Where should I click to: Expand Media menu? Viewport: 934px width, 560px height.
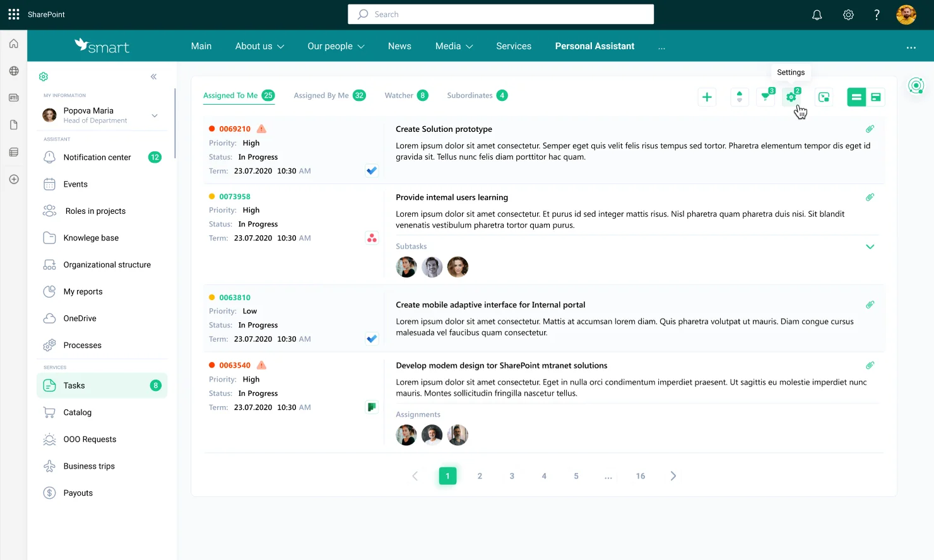[454, 46]
